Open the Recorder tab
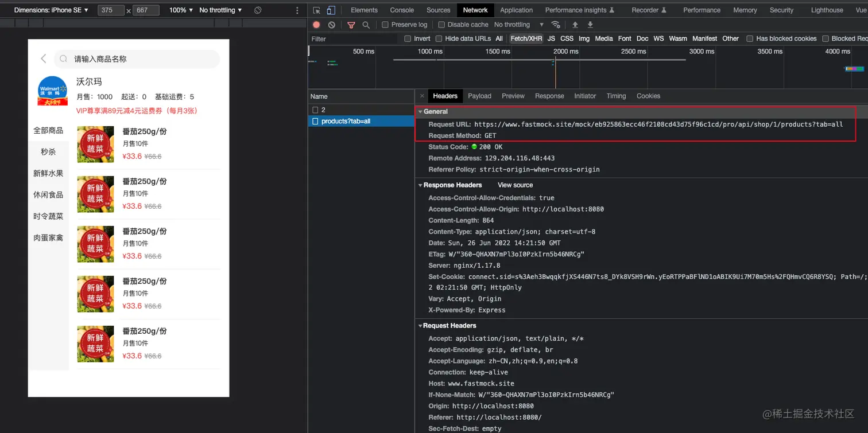This screenshot has height=433, width=868. [649, 10]
